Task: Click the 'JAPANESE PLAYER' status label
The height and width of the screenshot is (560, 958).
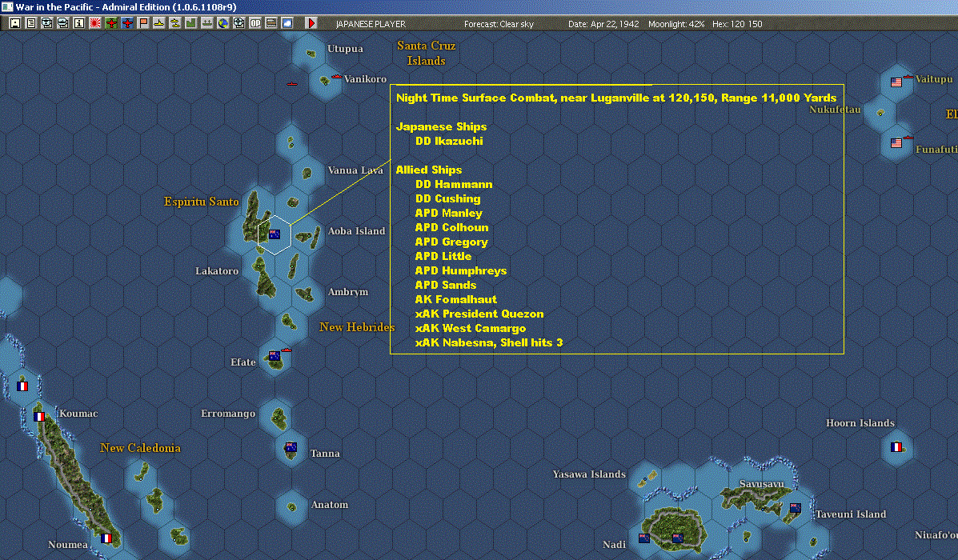Action: pos(371,24)
